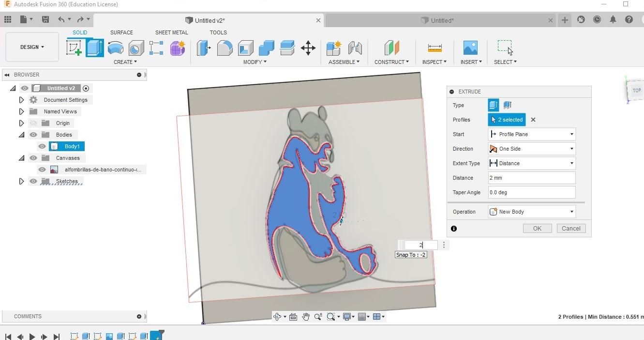Open the CONSTRUCT menu
Viewport: 644px width, 340px height.
[391, 62]
